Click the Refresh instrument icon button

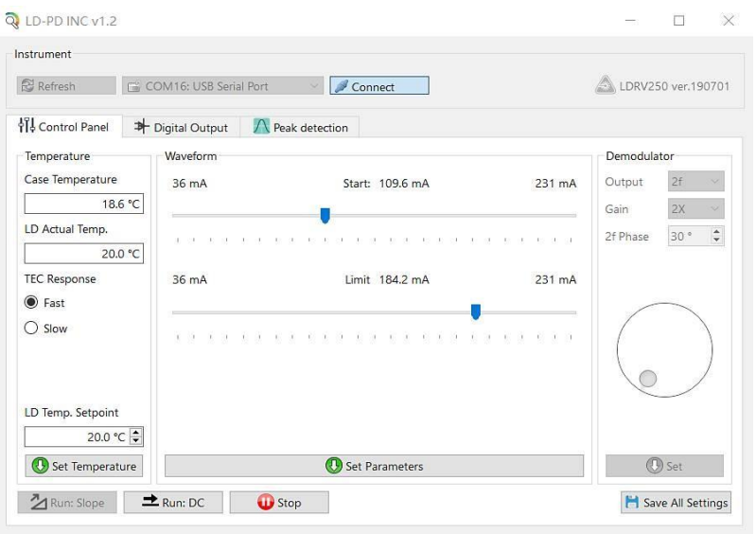point(66,86)
